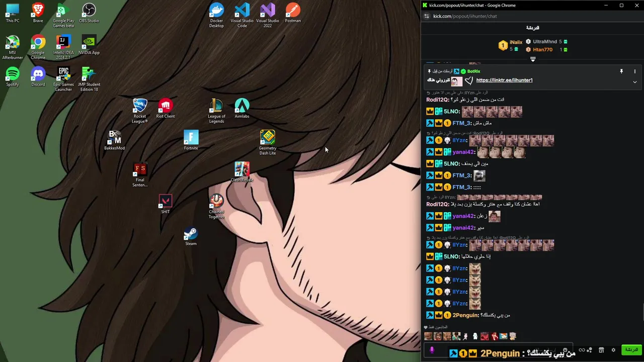Open Rocket League desktop shortcut
This screenshot has width=644, height=362.
point(140,111)
